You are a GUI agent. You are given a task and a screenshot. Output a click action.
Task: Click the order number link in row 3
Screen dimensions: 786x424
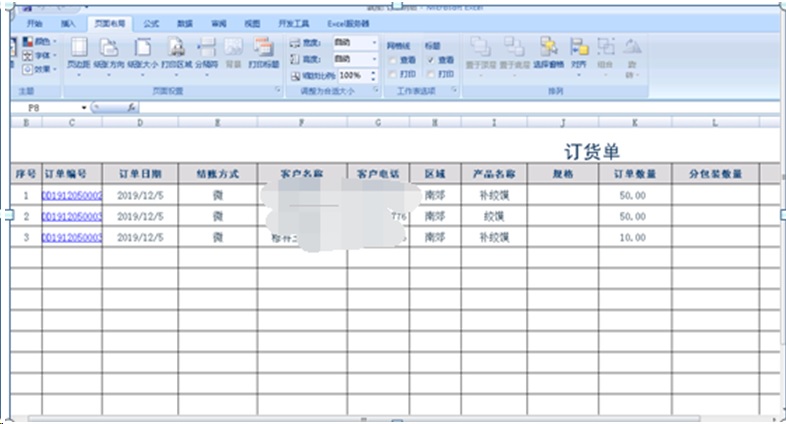pyautogui.click(x=71, y=238)
